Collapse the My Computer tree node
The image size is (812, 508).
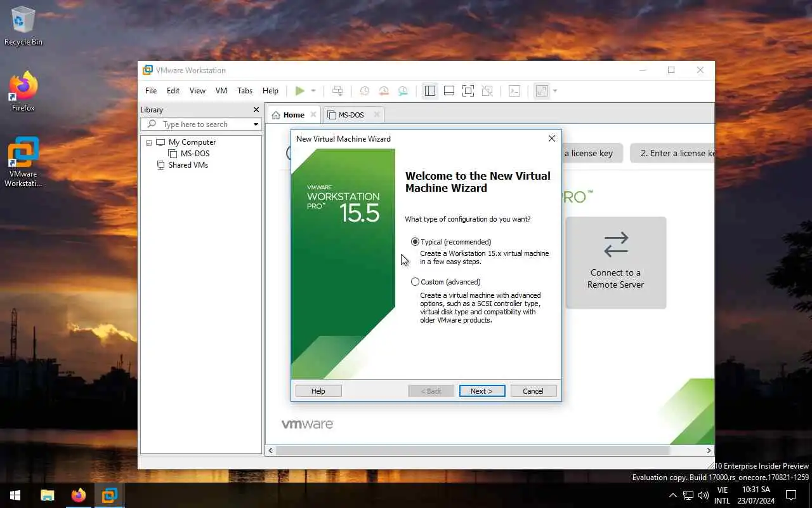149,143
